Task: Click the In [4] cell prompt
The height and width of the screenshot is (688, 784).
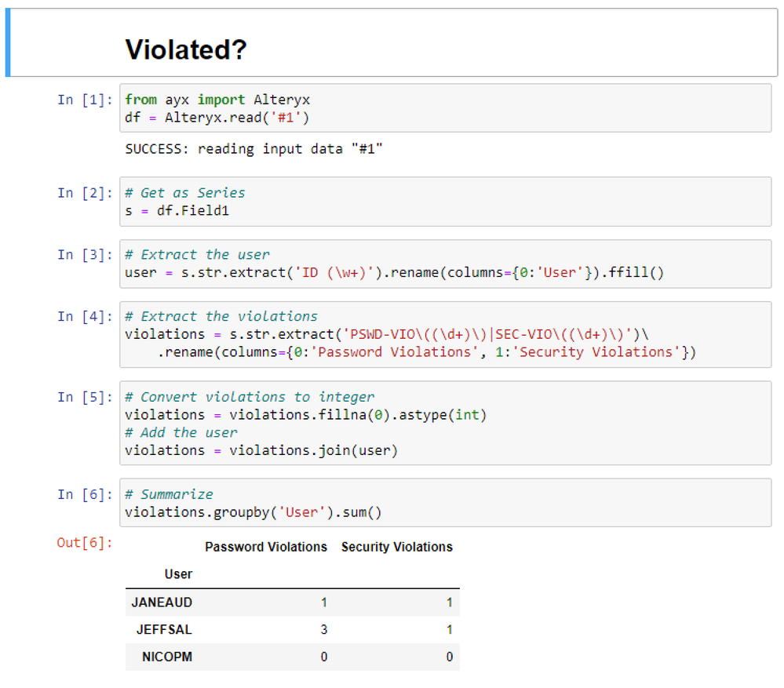Action: coord(85,316)
